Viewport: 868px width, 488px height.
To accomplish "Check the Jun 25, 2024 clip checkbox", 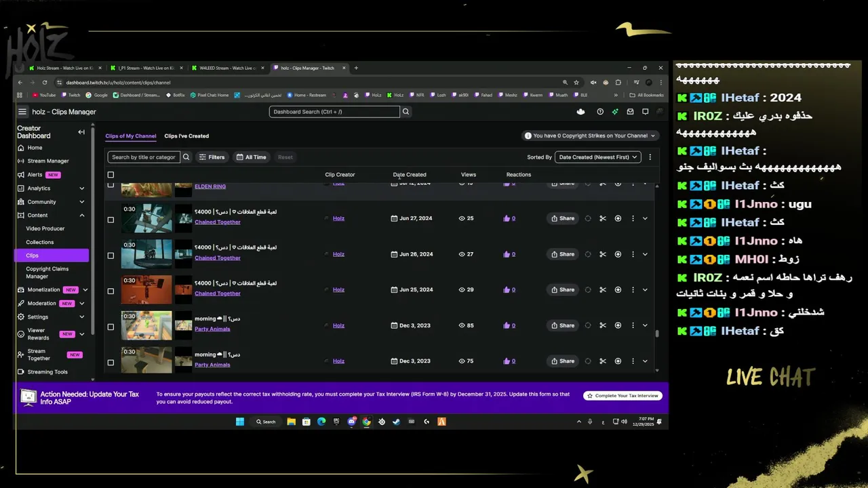I will pyautogui.click(x=111, y=291).
